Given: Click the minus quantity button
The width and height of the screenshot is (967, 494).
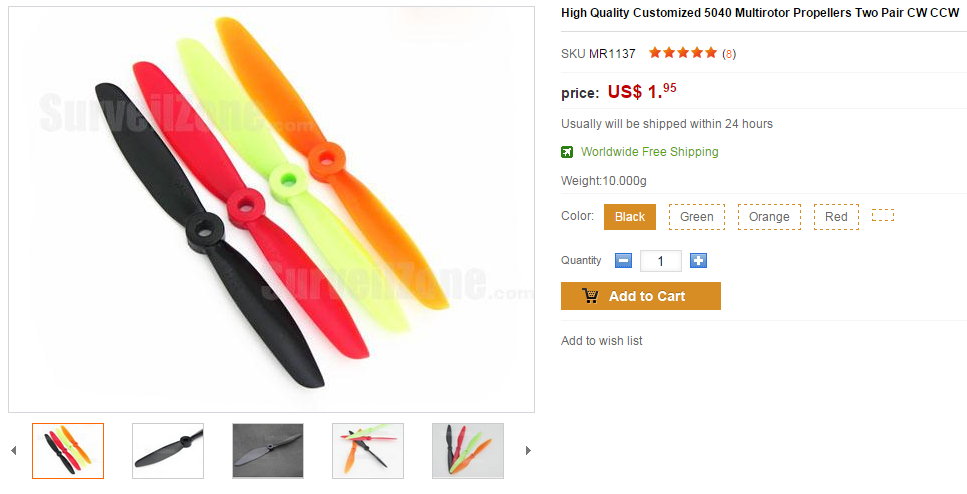Looking at the screenshot, I should tap(623, 261).
